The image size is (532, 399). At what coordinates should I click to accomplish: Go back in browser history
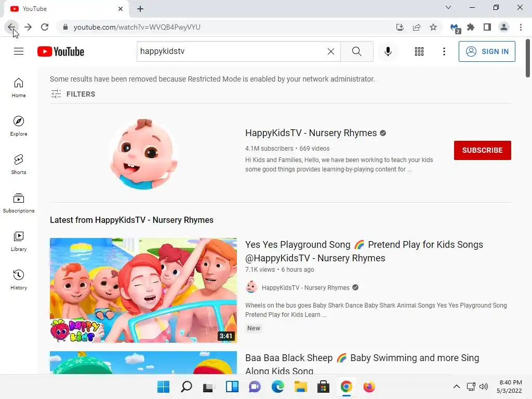click(11, 27)
